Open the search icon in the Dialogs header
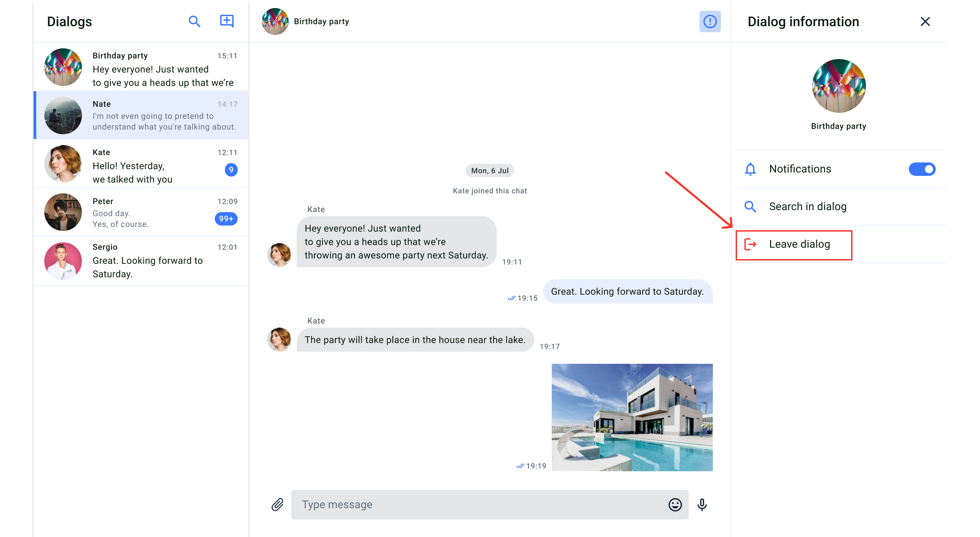Image resolution: width=980 pixels, height=537 pixels. pos(194,21)
